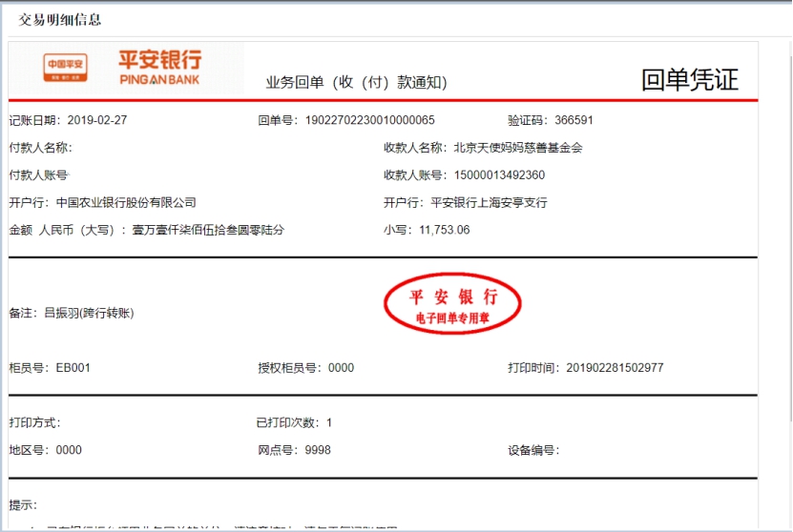Viewport: 793px width, 532px height.
Task: Click the 平安银行 PING AN BANK logo
Action: tap(159, 67)
